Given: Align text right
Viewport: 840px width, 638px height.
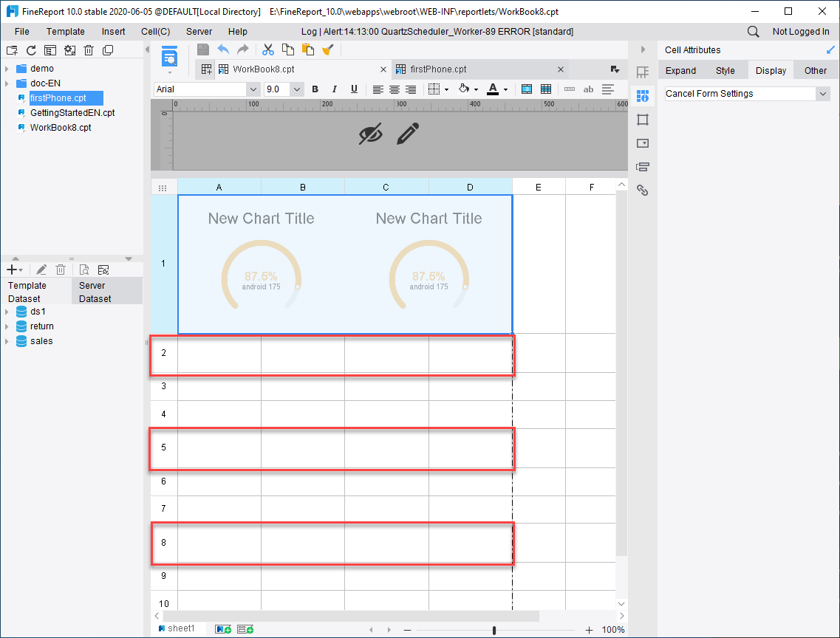Looking at the screenshot, I should (411, 89).
